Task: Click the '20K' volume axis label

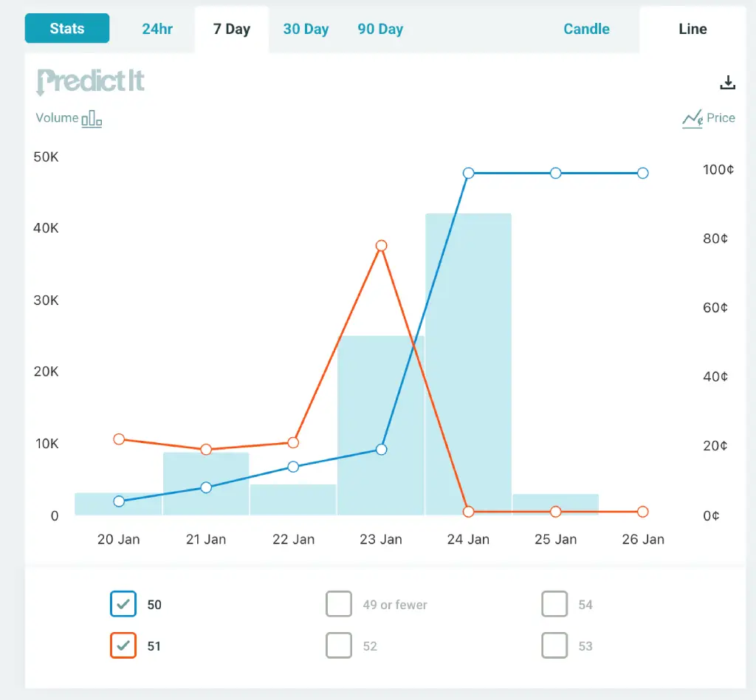Action: click(x=46, y=371)
